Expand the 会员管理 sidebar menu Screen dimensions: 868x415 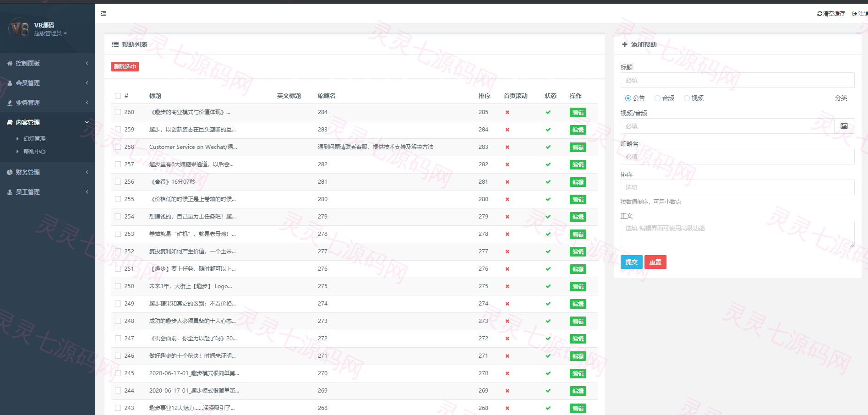[x=48, y=83]
